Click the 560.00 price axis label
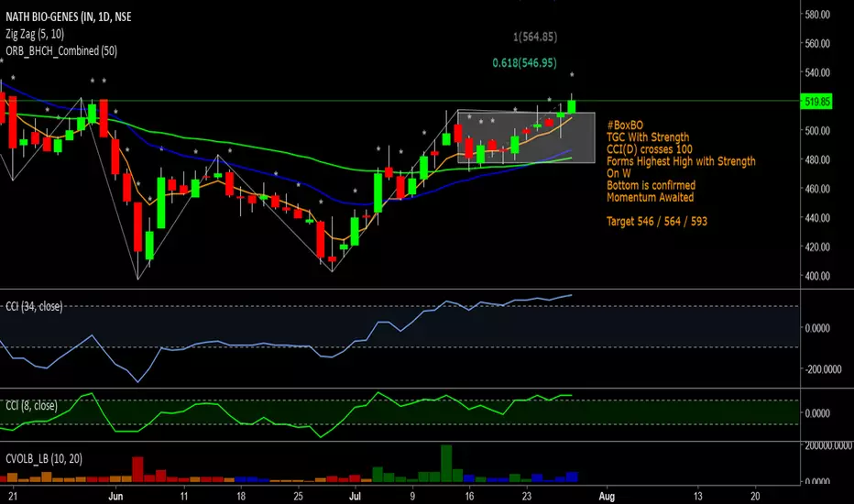The width and height of the screenshot is (854, 504). click(817, 44)
